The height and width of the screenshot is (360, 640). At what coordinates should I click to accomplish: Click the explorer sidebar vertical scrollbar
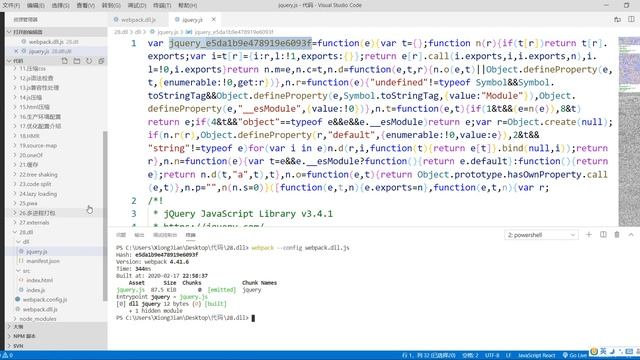(105, 216)
